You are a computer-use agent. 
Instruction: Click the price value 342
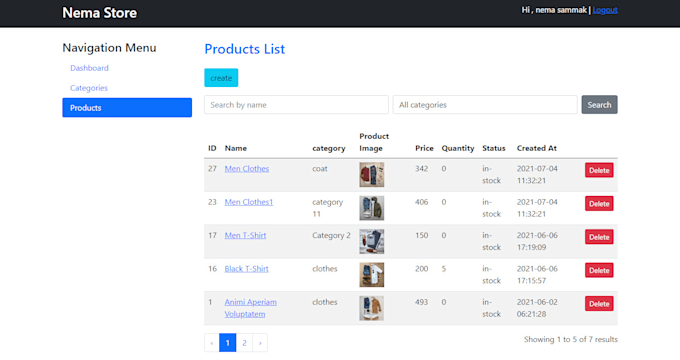pyautogui.click(x=422, y=169)
